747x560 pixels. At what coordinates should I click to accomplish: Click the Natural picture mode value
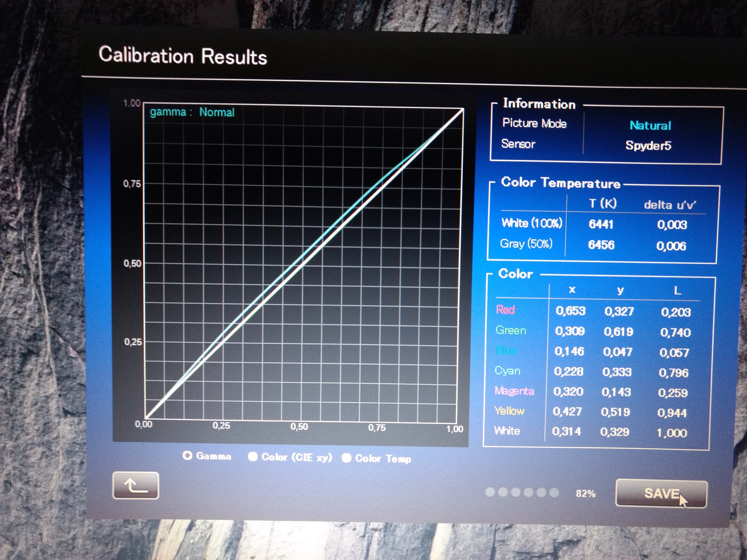click(650, 125)
